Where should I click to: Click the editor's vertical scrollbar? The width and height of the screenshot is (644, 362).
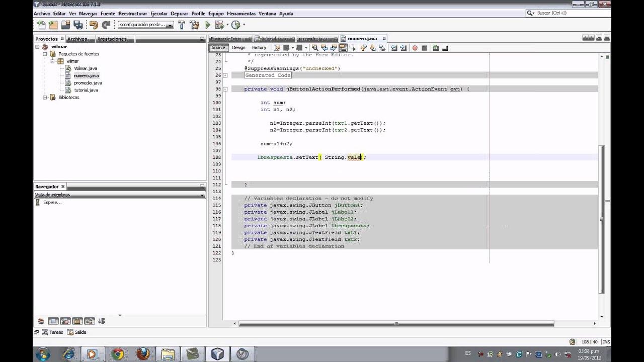click(x=602, y=219)
